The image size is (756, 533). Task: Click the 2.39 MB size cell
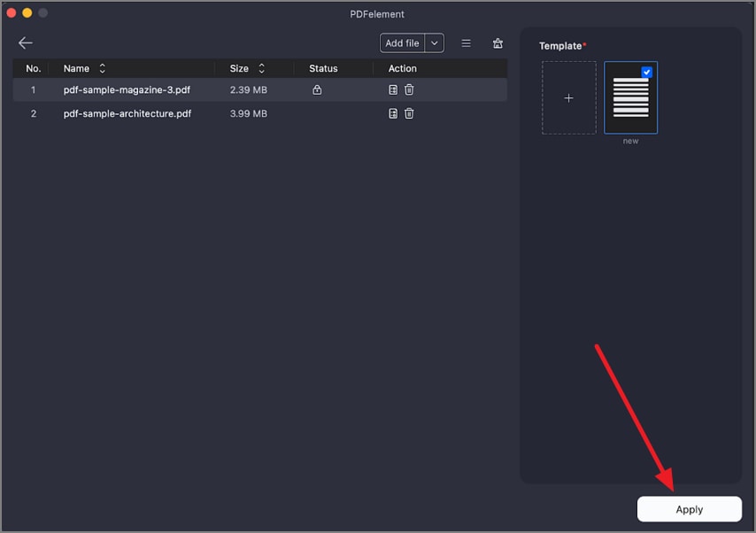pyautogui.click(x=248, y=89)
